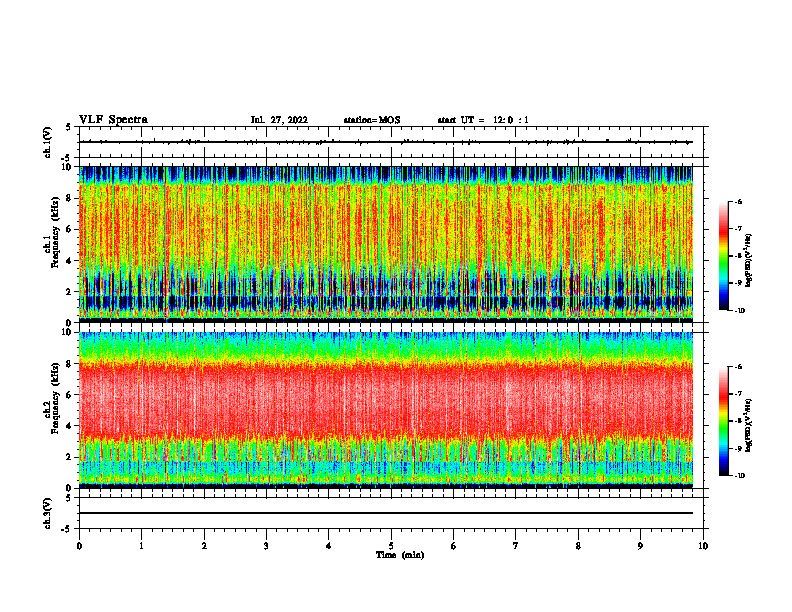
Task: Click the ch.1 voltage waveform trace
Action: 386,142
